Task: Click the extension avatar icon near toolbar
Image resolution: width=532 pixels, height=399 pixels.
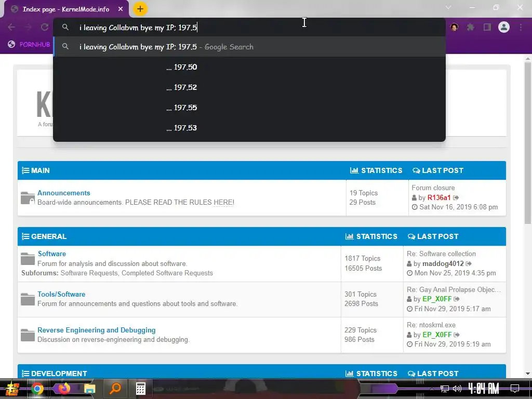Action: (454, 27)
